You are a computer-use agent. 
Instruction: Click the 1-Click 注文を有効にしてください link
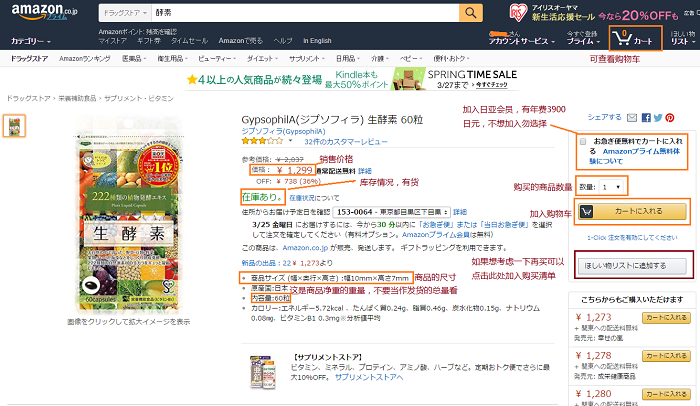[632, 238]
